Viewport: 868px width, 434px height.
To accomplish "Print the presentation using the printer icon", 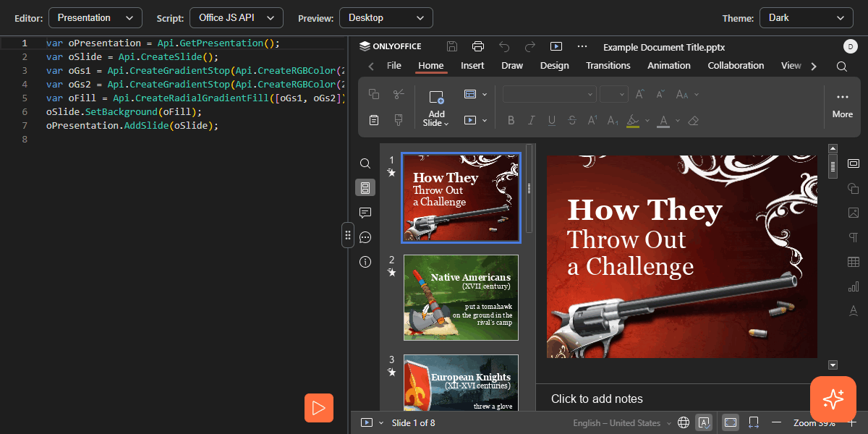I will pyautogui.click(x=478, y=47).
